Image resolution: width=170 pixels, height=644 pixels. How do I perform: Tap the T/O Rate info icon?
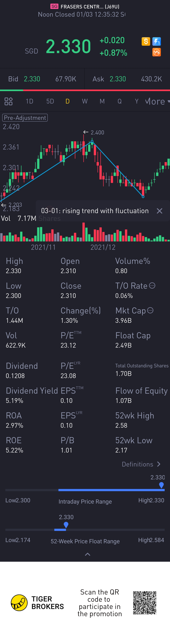click(152, 286)
